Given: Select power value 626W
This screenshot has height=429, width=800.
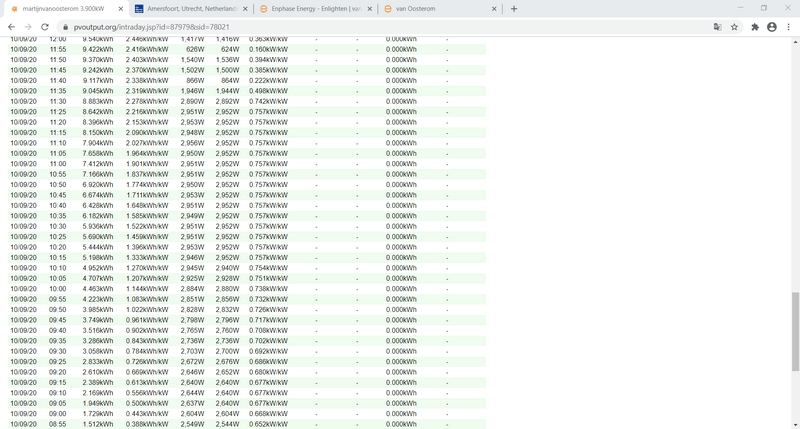Looking at the screenshot, I should click(195, 49).
